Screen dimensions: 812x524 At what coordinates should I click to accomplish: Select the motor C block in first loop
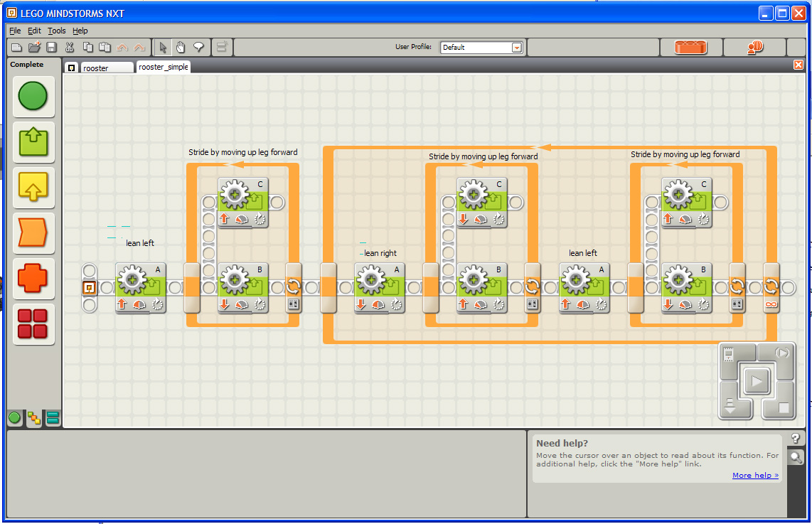point(243,203)
